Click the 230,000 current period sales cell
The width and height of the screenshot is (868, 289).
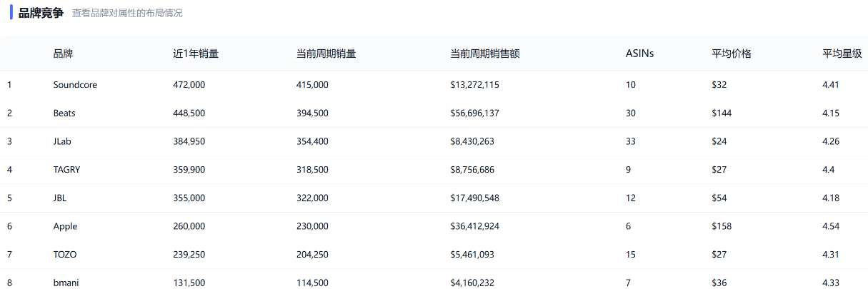point(312,226)
